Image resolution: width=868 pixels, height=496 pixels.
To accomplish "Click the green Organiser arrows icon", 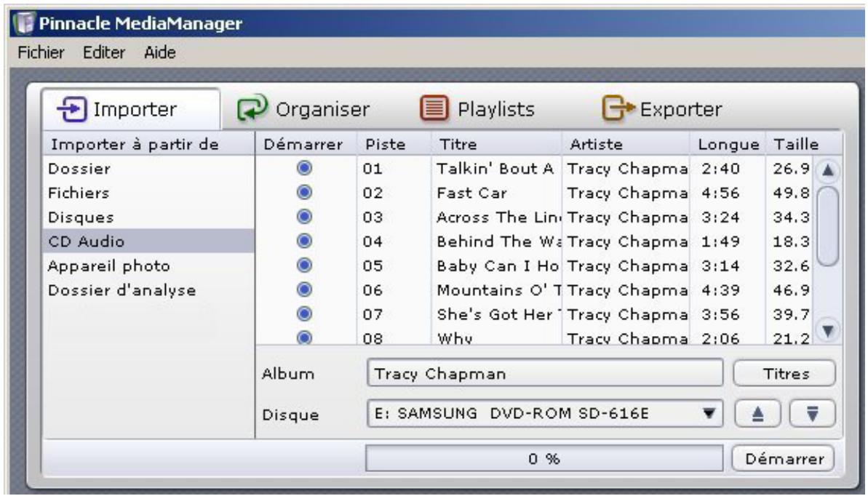I will 252,108.
